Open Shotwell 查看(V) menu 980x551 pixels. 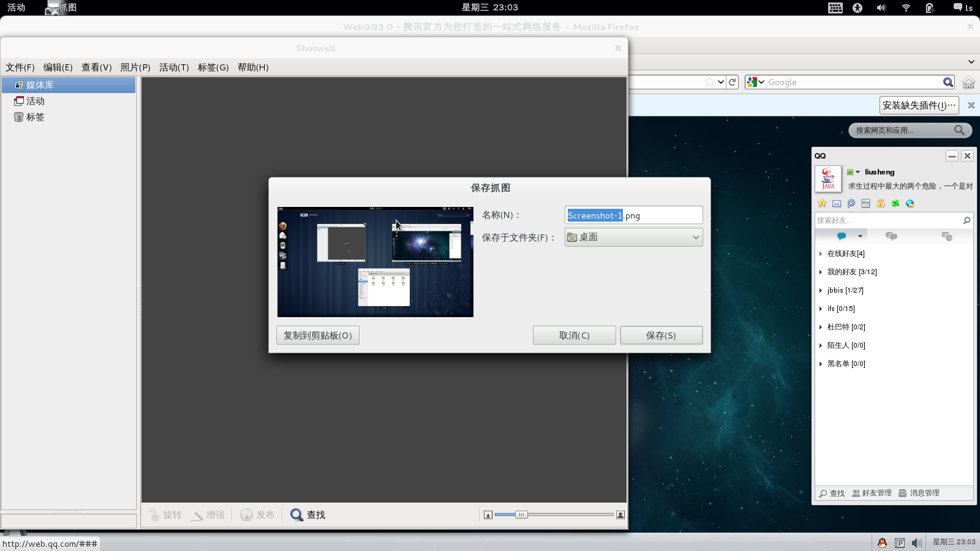[x=97, y=67]
